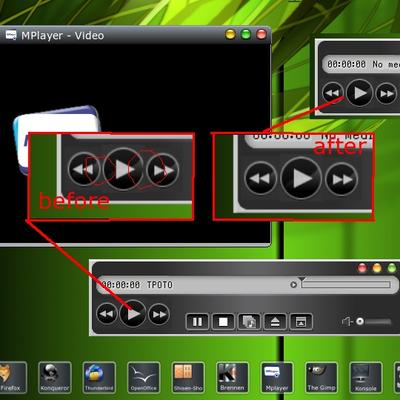Click the MPlayer icon in Video title bar

11,35
